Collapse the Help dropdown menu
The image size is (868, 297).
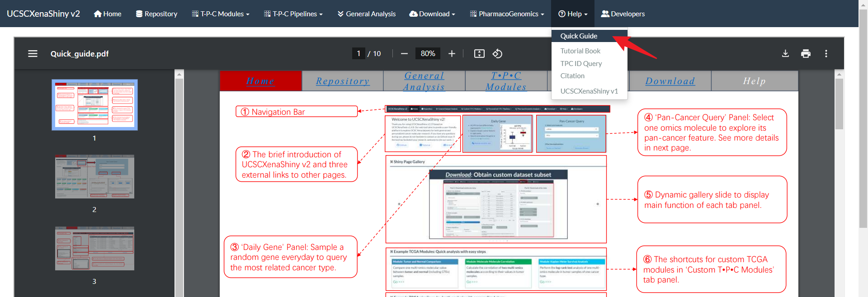[573, 14]
